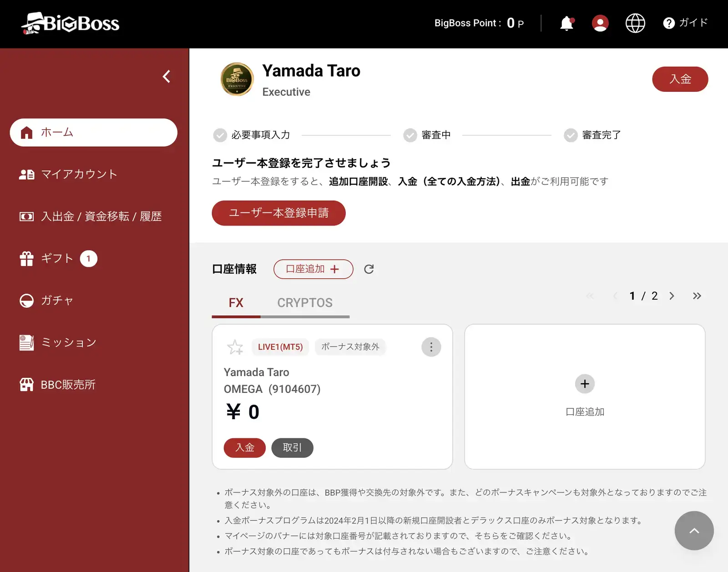Go to first page double arrow
Image resolution: width=728 pixels, height=572 pixels.
tap(590, 296)
